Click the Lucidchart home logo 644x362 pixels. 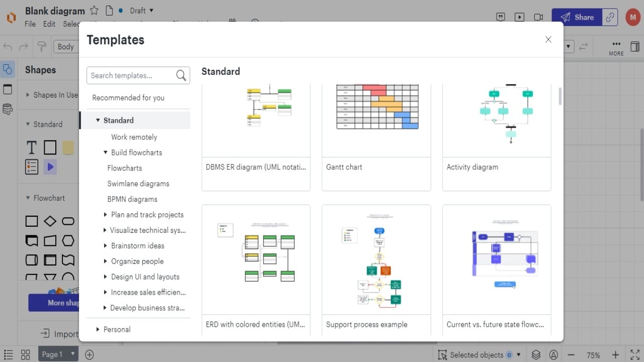click(x=11, y=18)
